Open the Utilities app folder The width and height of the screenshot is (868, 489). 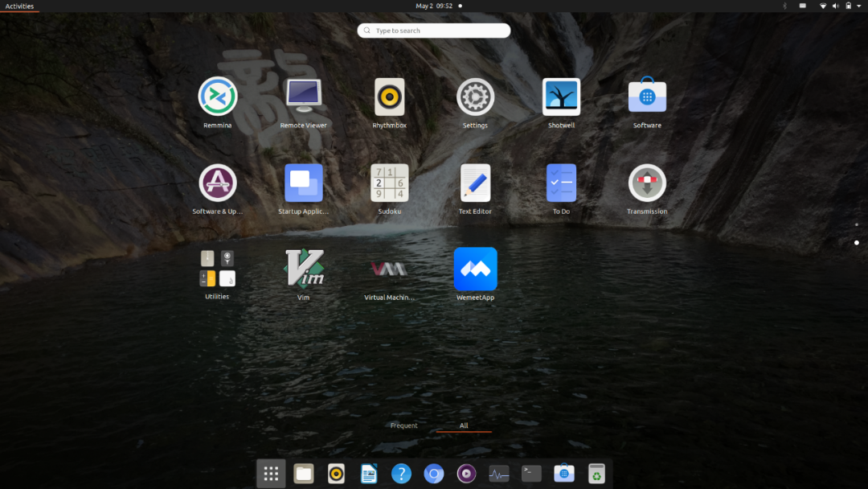(x=217, y=275)
